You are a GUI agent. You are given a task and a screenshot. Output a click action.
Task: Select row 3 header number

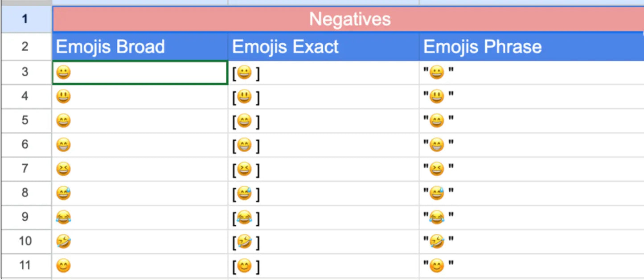(25, 72)
